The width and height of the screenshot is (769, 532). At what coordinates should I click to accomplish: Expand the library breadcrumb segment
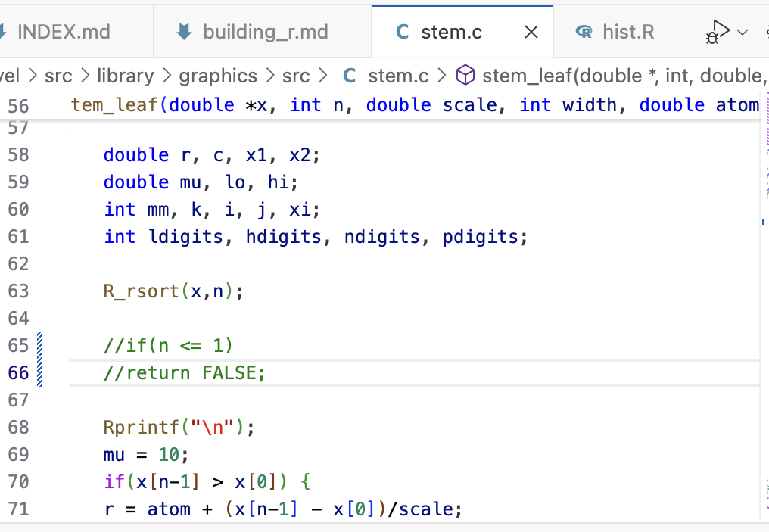(x=125, y=76)
